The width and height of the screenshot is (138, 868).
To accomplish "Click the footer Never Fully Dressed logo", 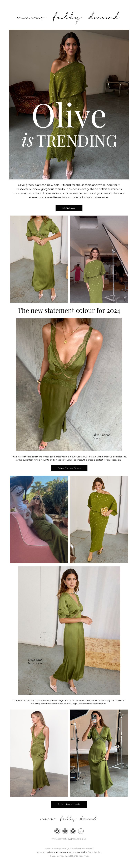I will (69, 818).
